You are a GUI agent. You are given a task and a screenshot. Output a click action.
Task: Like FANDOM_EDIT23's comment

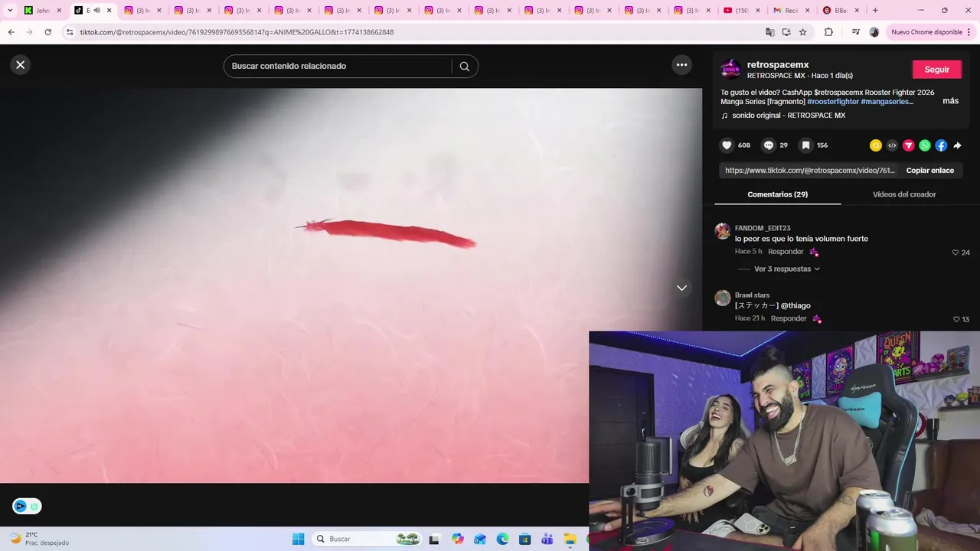click(955, 253)
